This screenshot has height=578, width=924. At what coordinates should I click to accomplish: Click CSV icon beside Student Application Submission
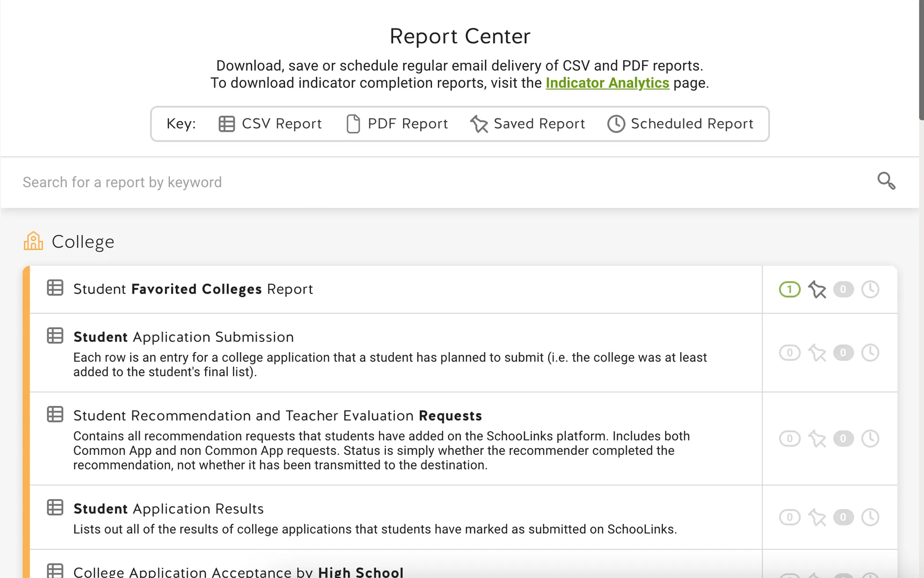click(55, 336)
